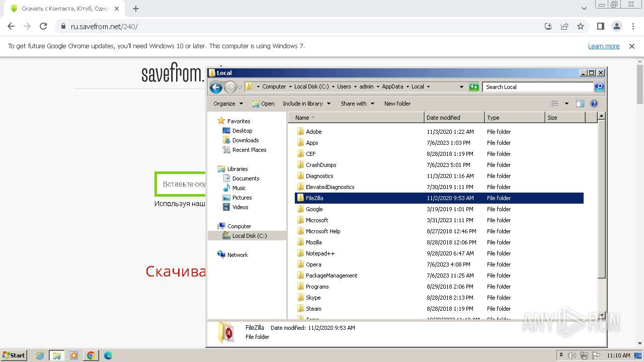This screenshot has width=644, height=362.
Task: Select Computer in navigation pane
Action: (x=239, y=226)
